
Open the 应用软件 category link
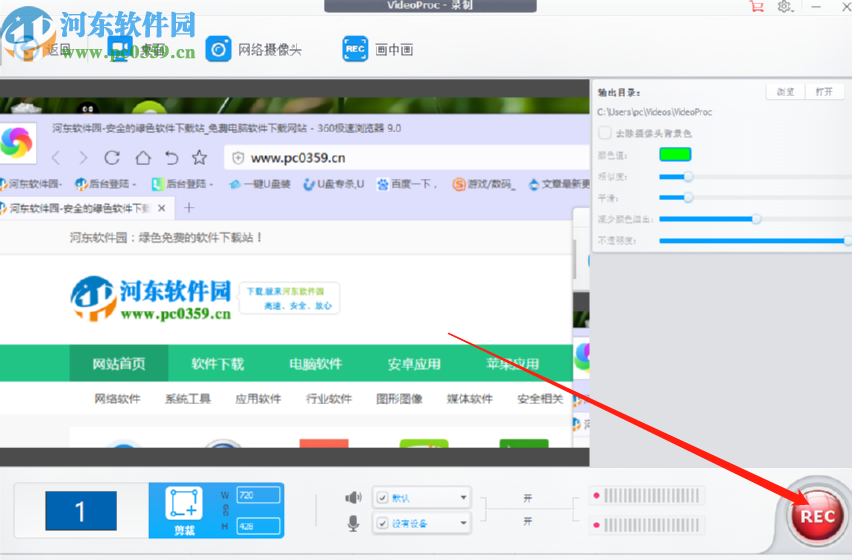pyautogui.click(x=258, y=399)
